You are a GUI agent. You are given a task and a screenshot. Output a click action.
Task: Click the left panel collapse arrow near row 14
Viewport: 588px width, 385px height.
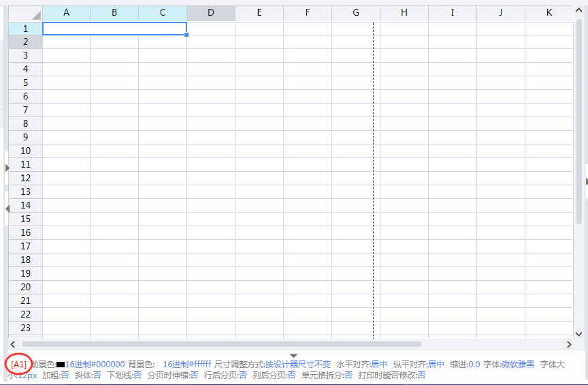point(7,209)
